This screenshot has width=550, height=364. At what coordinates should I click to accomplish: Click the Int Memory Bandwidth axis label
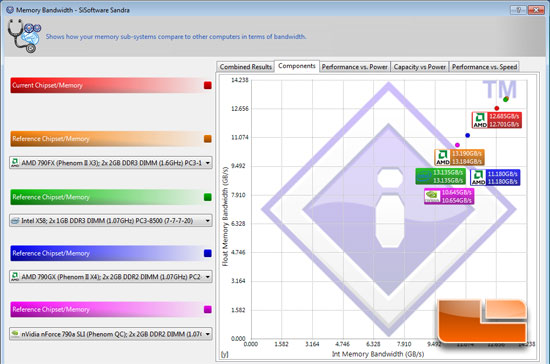(378, 354)
